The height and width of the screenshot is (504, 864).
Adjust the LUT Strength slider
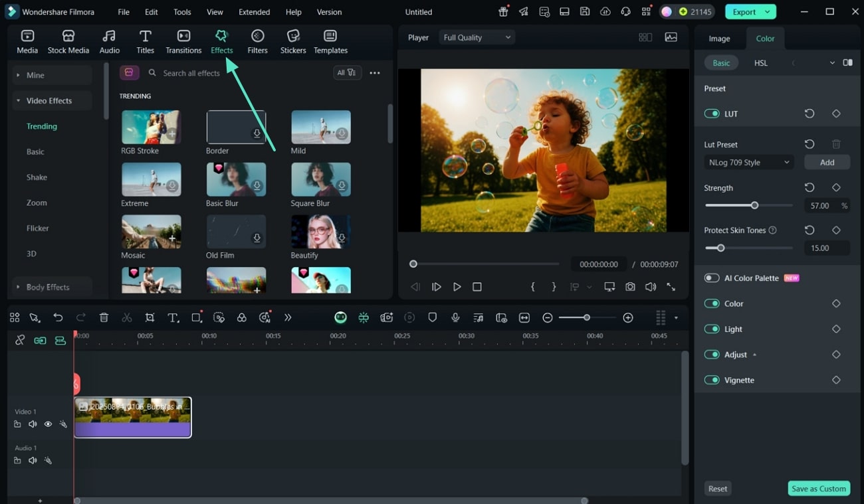coord(754,205)
